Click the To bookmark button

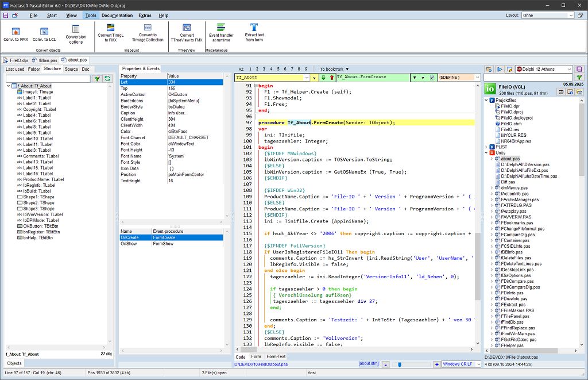click(331, 67)
